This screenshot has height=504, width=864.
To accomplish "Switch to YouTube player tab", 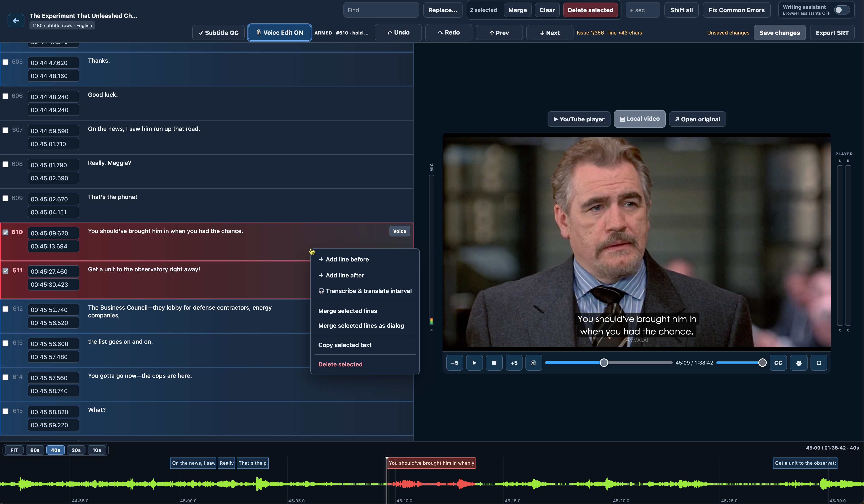I will (x=579, y=119).
